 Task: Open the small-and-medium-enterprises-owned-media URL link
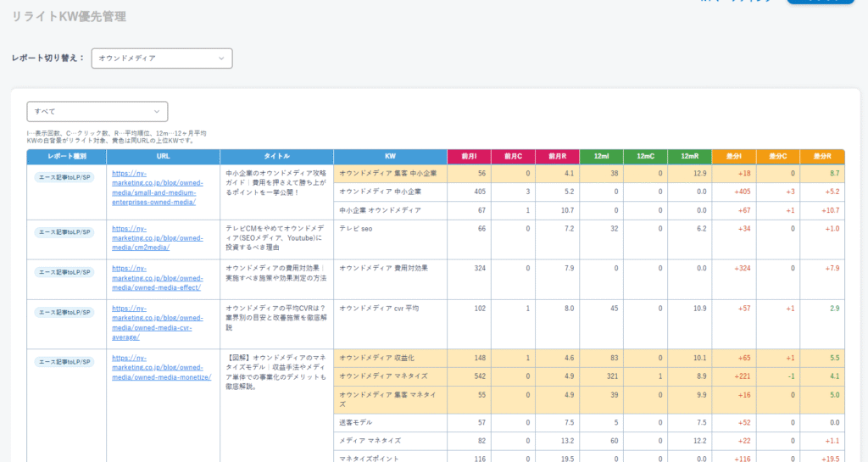click(157, 187)
